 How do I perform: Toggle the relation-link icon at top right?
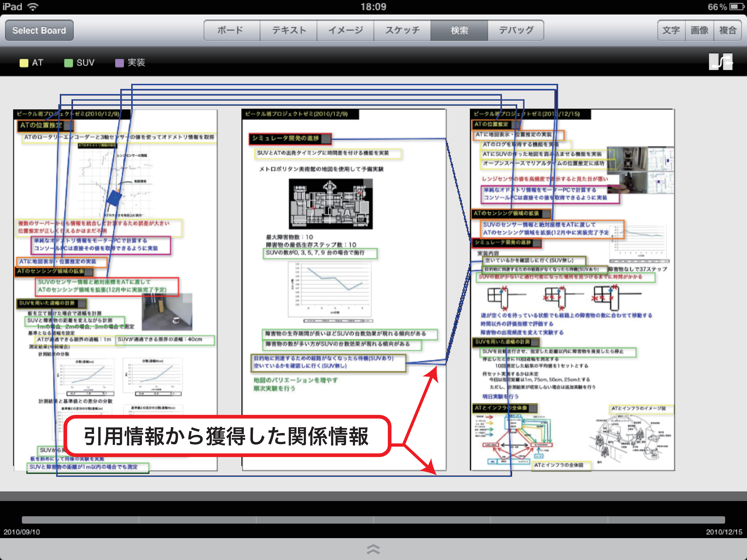721,62
